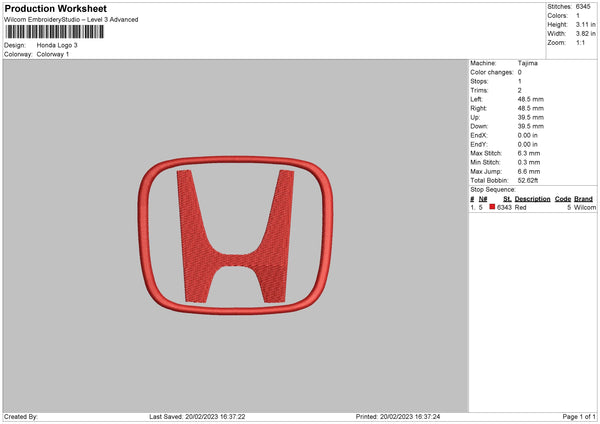Click the design name 'Honda Logo 3'
Screen dimensions: 600x424
click(x=57, y=45)
